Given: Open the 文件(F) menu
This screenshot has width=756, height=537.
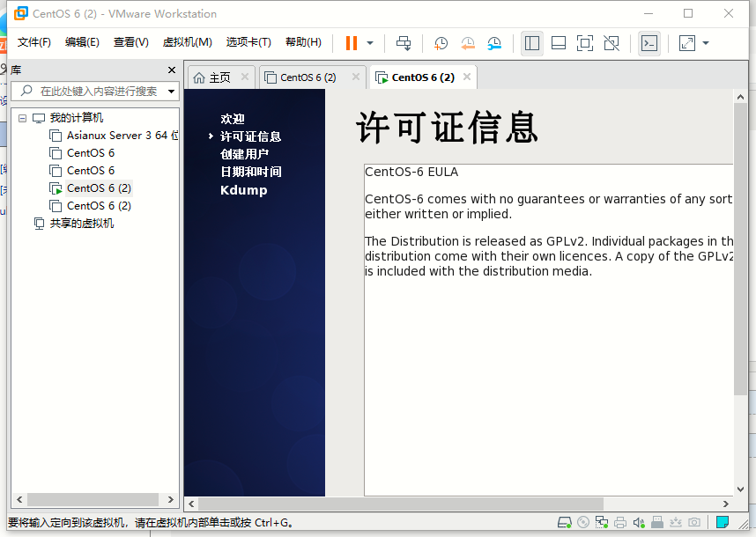Looking at the screenshot, I should (x=33, y=42).
